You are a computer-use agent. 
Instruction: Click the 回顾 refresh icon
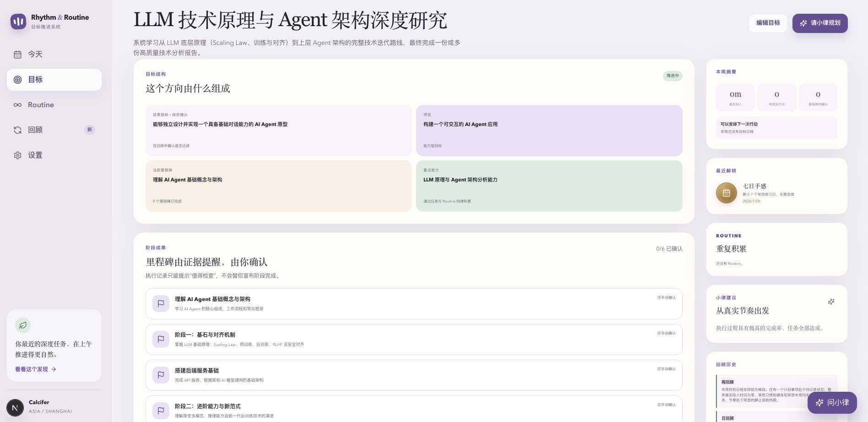(x=18, y=130)
